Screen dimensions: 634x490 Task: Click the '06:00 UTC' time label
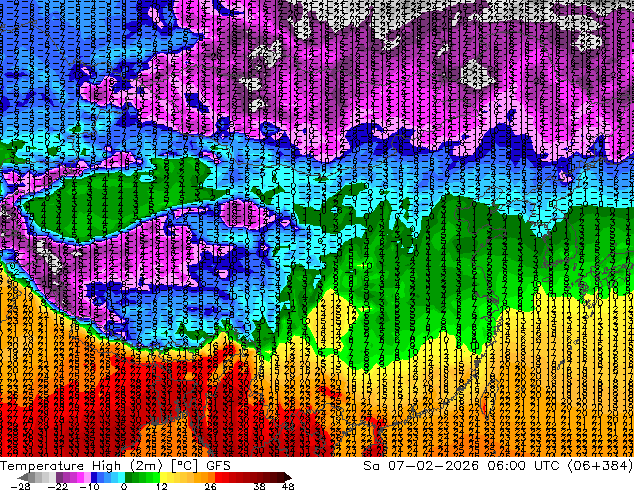[524, 466]
